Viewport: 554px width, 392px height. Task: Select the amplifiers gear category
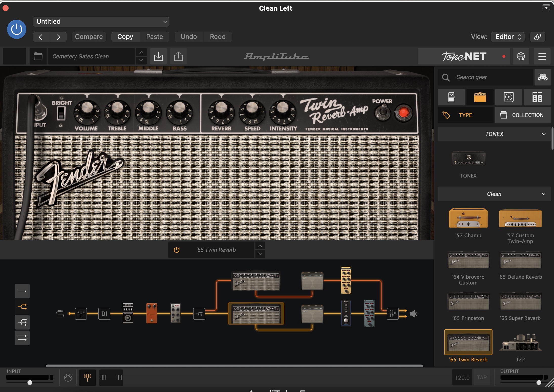pyautogui.click(x=480, y=97)
